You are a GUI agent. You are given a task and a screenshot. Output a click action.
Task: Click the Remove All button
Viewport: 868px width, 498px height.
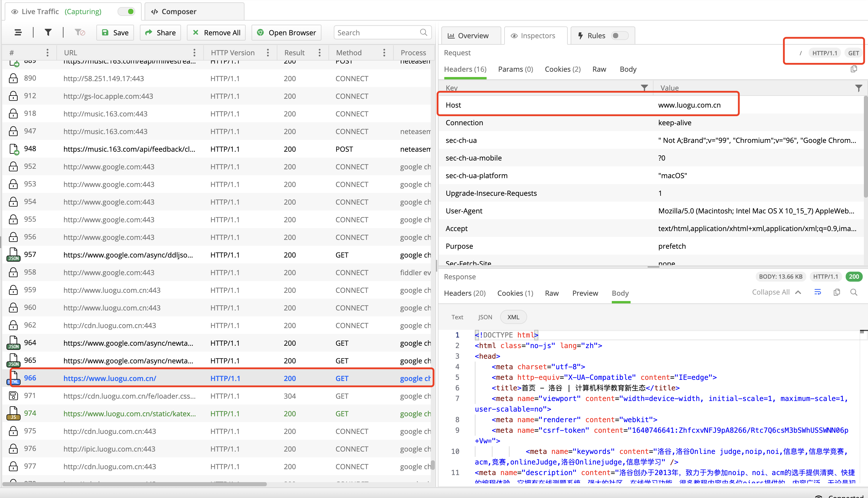[x=216, y=33]
